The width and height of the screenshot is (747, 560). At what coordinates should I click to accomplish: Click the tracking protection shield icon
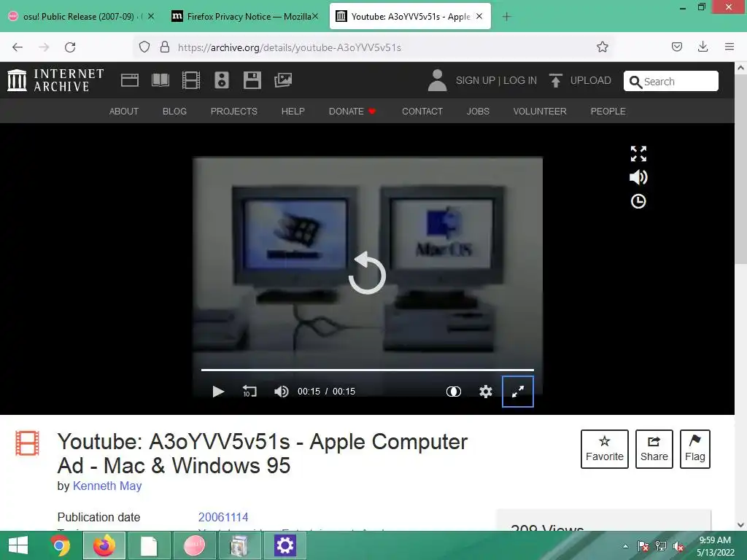point(144,47)
